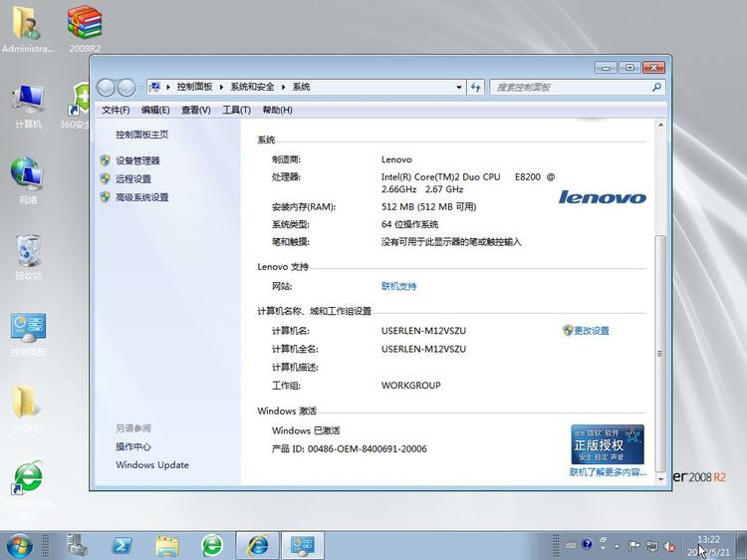Open the 工具(T) menu

[x=236, y=110]
